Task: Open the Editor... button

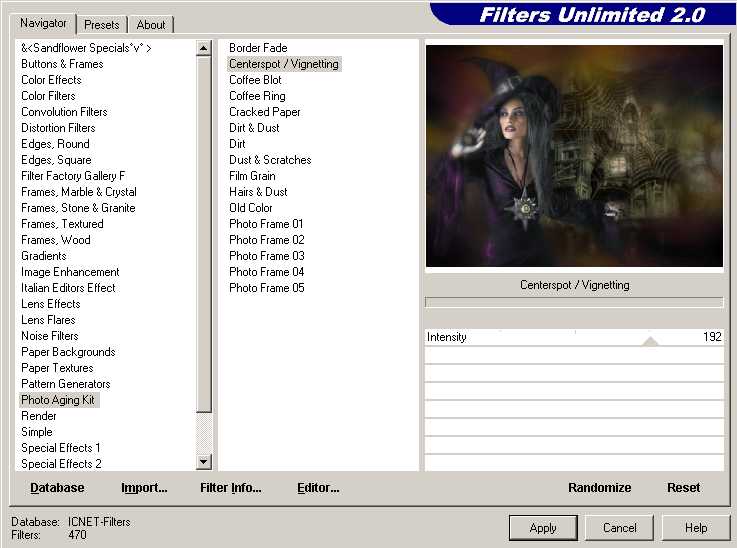Action: pyautogui.click(x=318, y=488)
